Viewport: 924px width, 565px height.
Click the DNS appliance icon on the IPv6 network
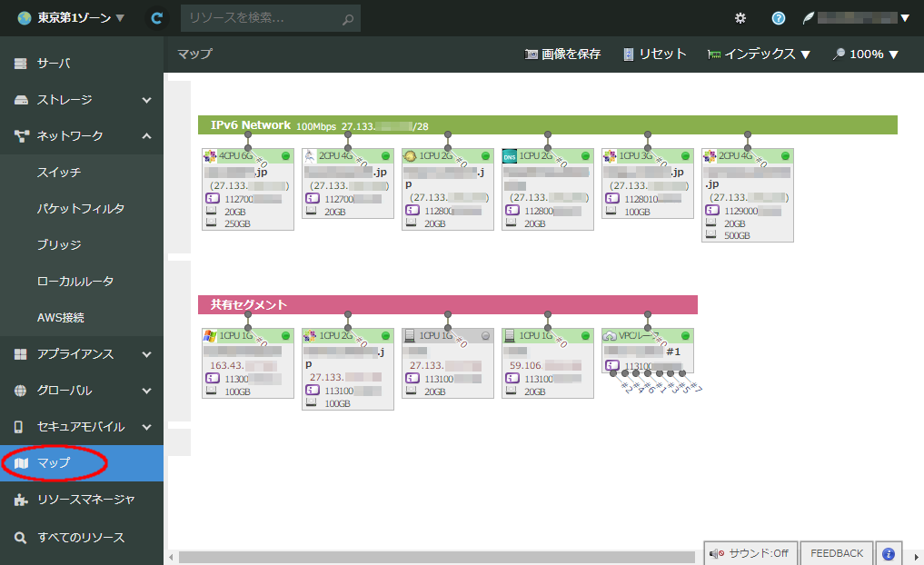click(x=510, y=156)
